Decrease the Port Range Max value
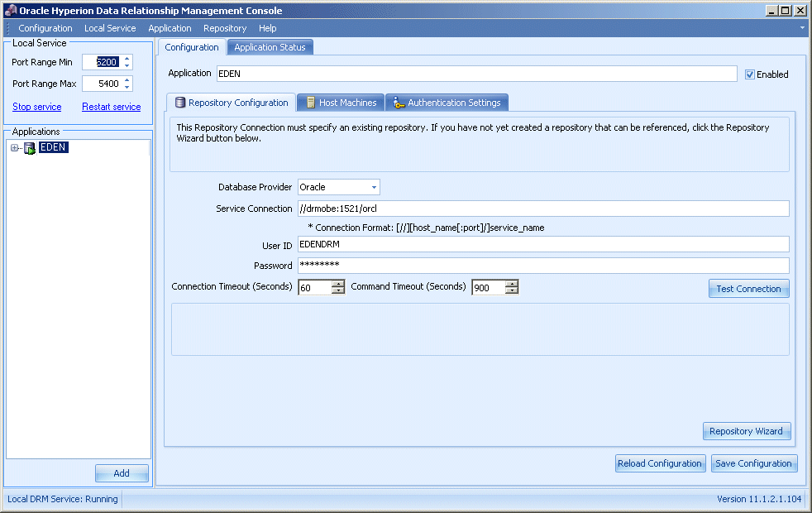This screenshot has height=513, width=812. pos(127,87)
